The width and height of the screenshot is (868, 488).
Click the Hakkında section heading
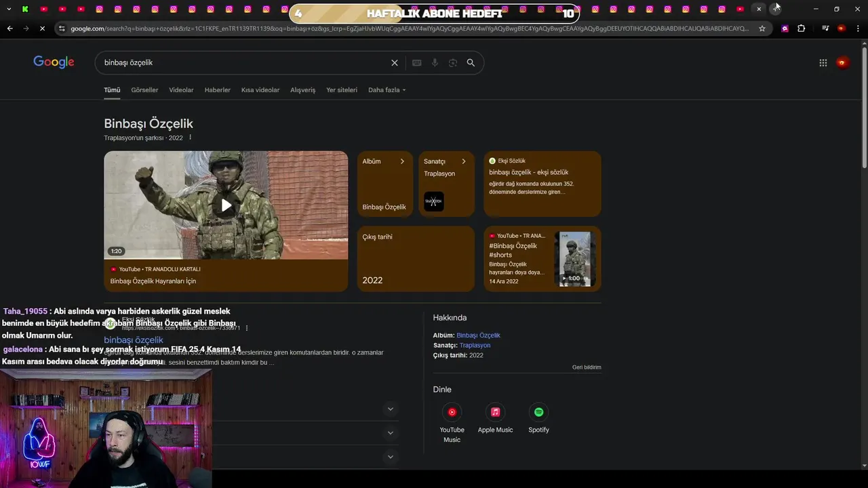point(450,318)
